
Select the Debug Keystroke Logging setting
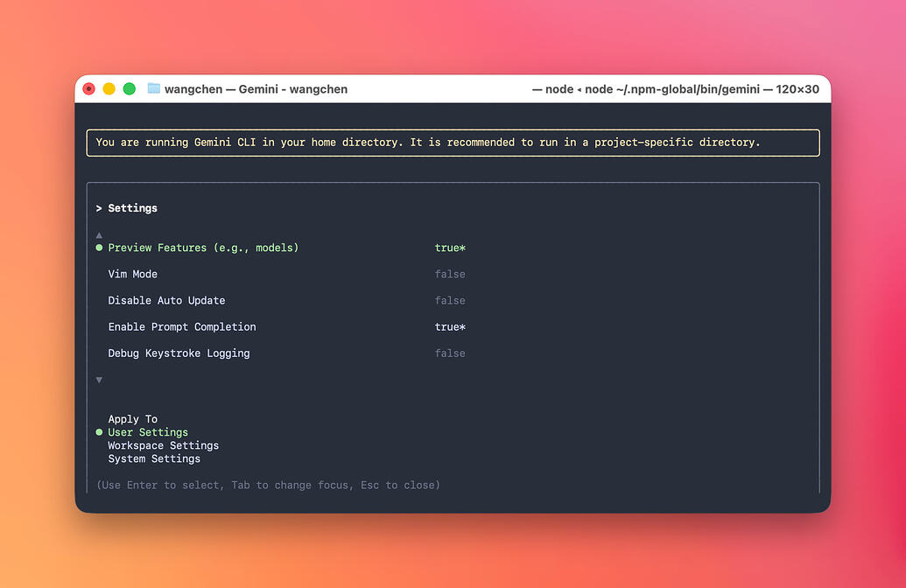[179, 353]
